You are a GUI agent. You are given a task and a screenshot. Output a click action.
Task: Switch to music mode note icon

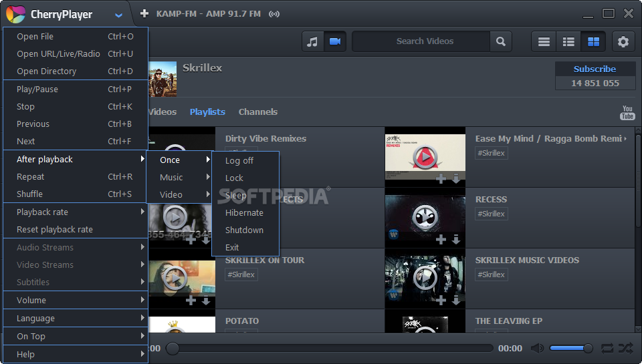[313, 41]
